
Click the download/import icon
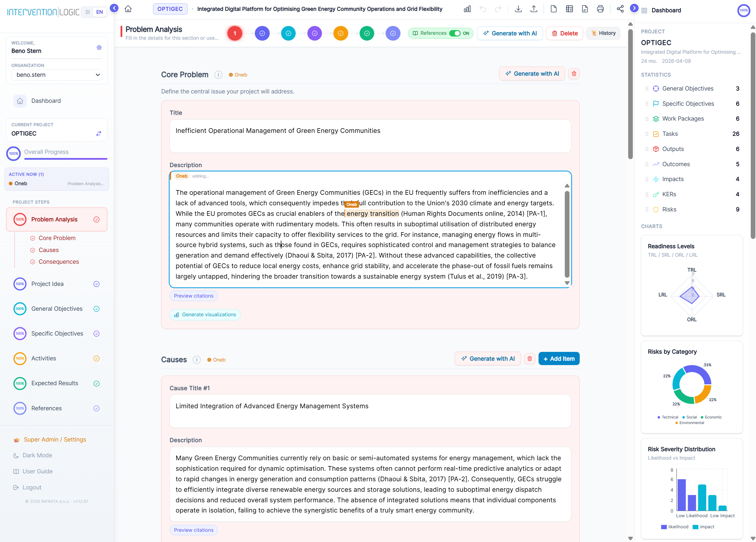(x=518, y=9)
